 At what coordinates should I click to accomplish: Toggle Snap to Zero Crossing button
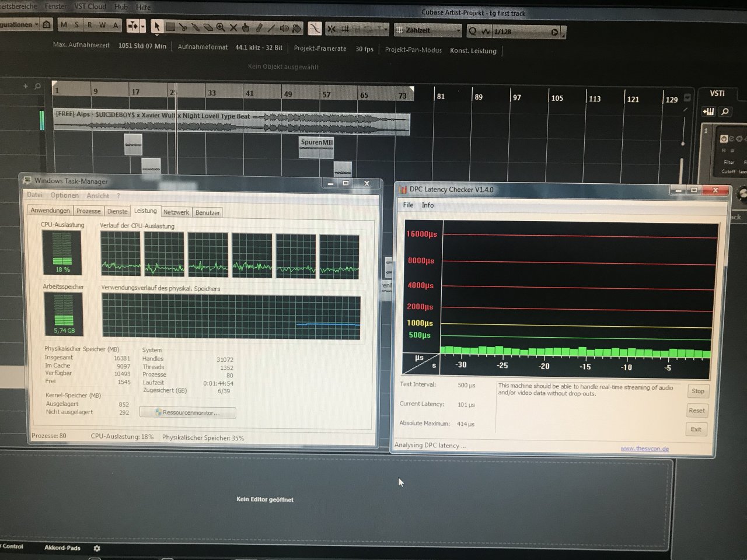(x=315, y=29)
